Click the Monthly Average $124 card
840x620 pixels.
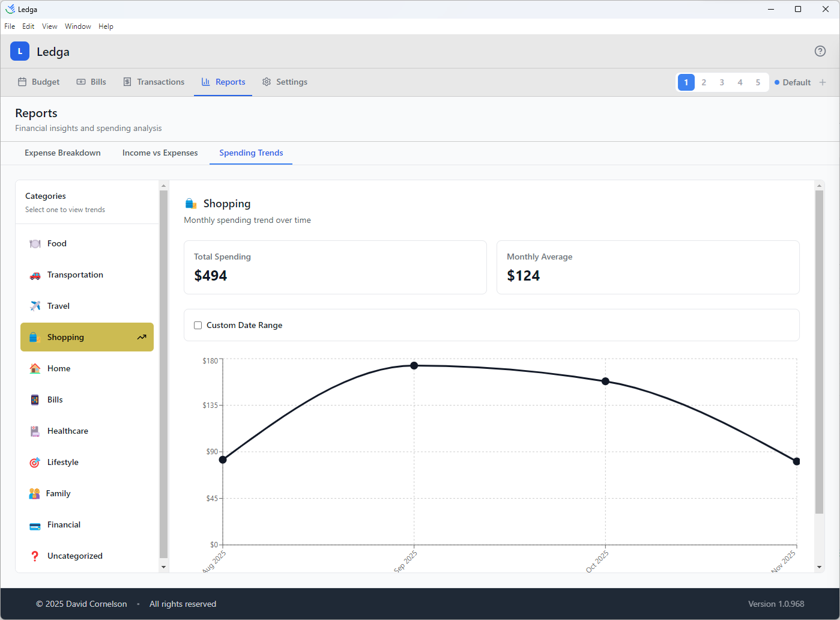(x=648, y=267)
